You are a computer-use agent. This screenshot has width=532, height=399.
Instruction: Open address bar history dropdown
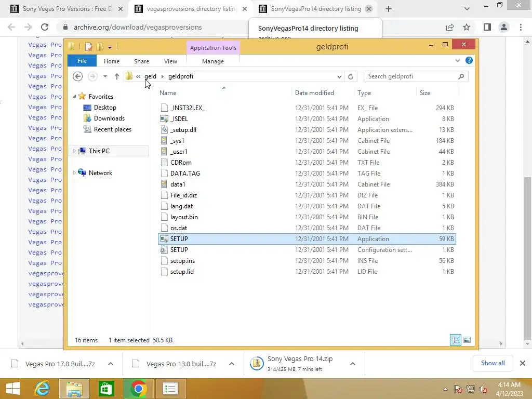pos(339,77)
